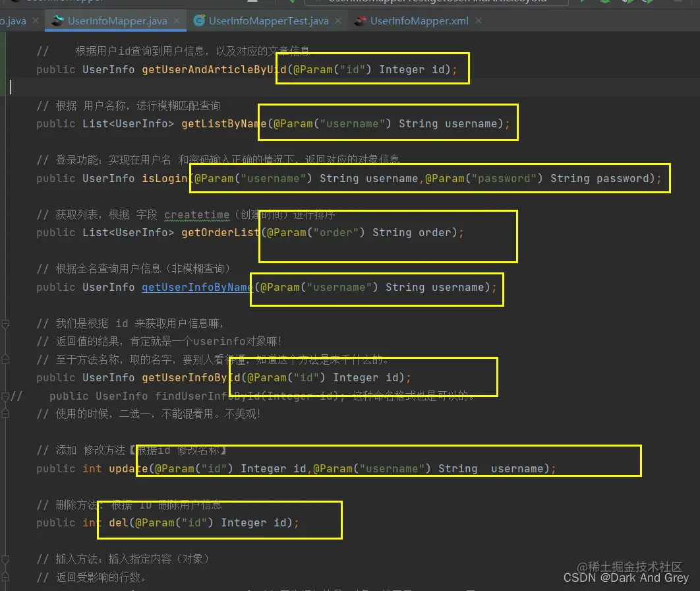Click fold-end marker beside '至于方法名称' comment
Viewport: 700px width, 591px height.
5,359
